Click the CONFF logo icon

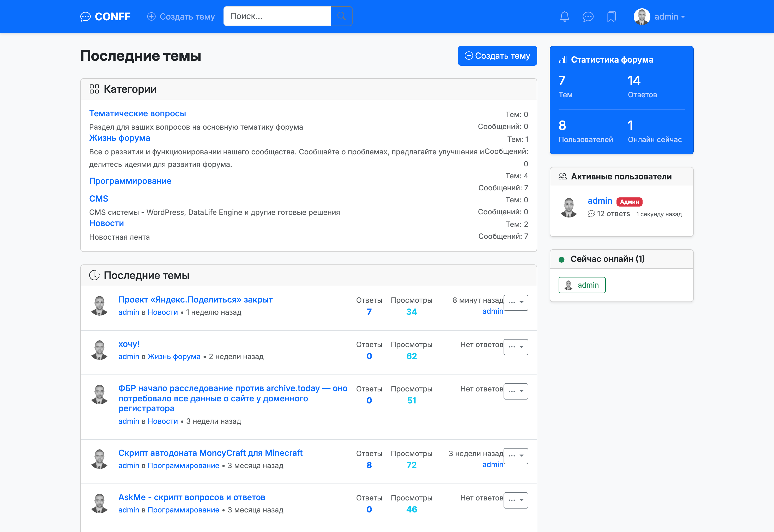point(85,17)
